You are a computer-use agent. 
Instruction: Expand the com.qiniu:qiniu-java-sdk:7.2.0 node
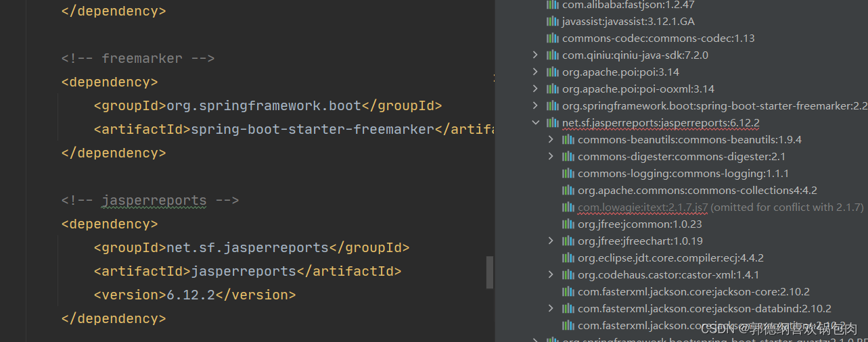click(x=535, y=55)
